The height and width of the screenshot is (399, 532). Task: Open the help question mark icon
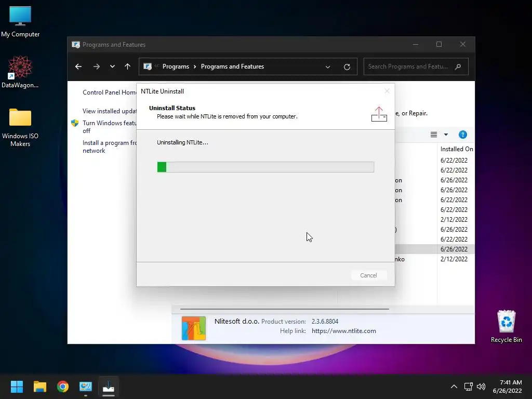(x=462, y=135)
